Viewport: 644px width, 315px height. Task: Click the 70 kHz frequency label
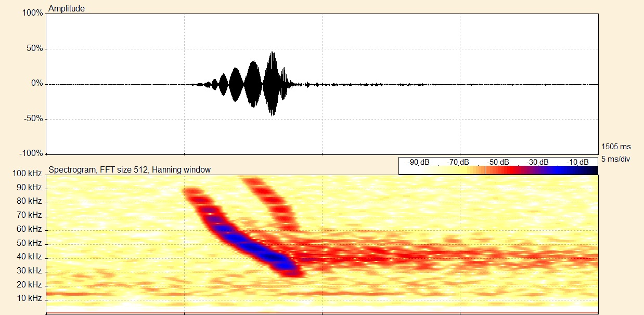29,215
